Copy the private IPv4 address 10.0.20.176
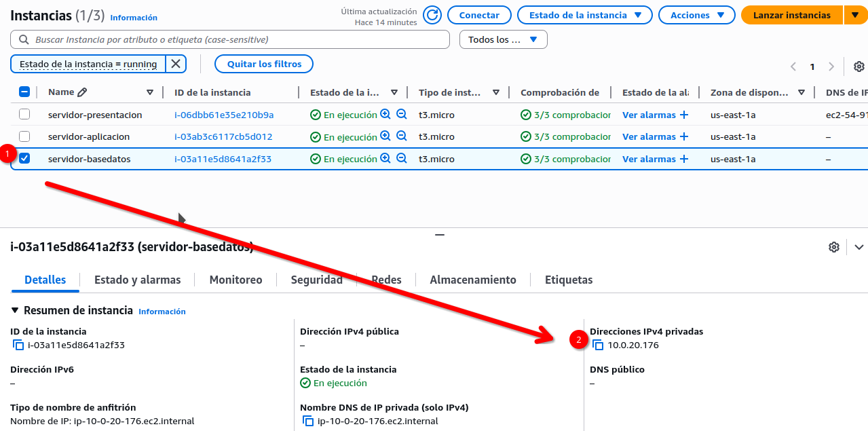 point(598,345)
